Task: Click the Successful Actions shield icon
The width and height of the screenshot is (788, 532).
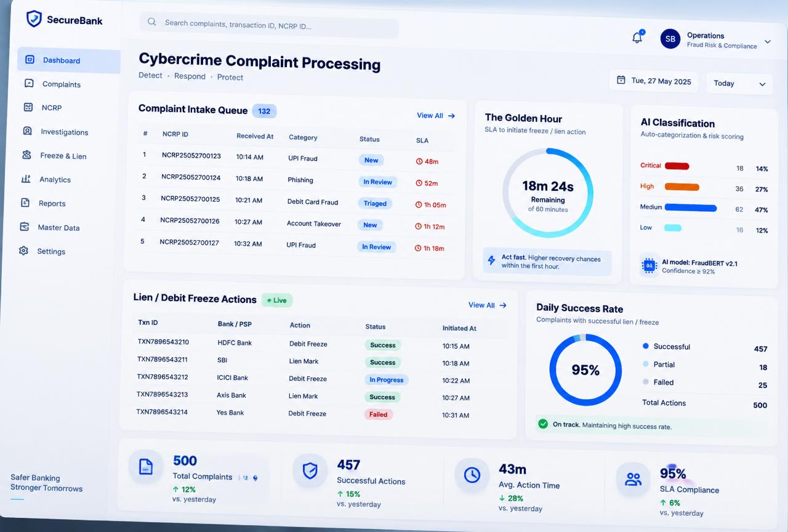Action: pos(310,471)
